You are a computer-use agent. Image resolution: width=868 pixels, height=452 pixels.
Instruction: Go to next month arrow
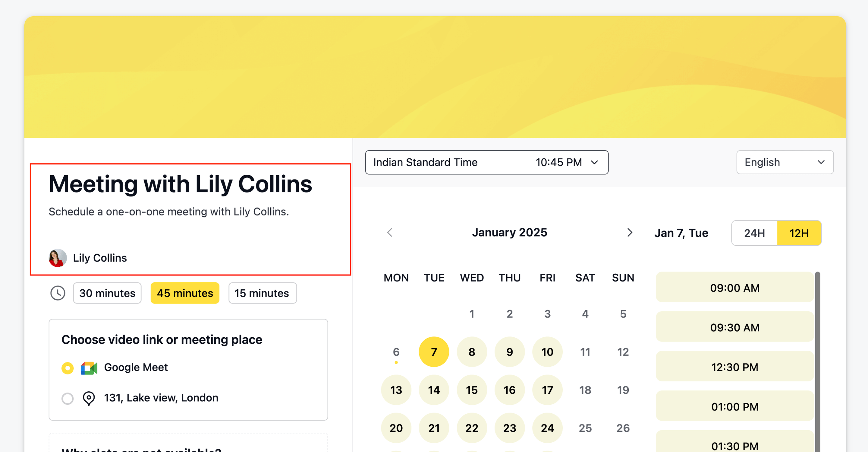pos(629,232)
